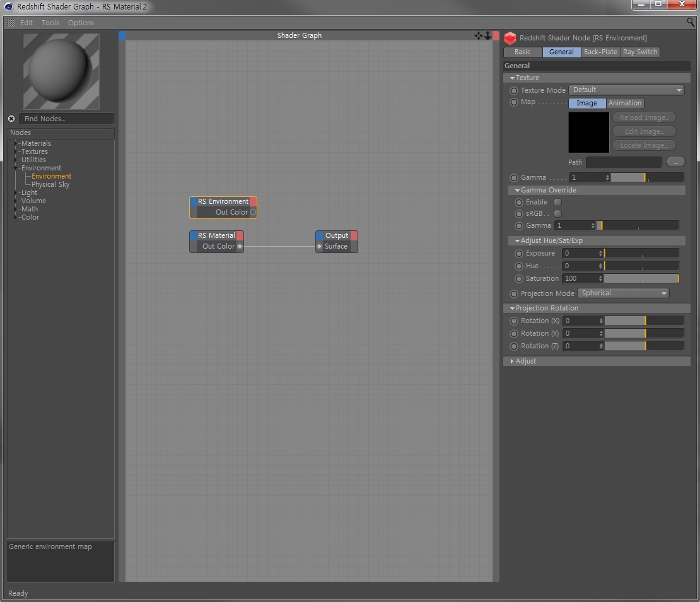Screen dimensions: 700x602
Task: Open the Options menu
Action: click(81, 23)
